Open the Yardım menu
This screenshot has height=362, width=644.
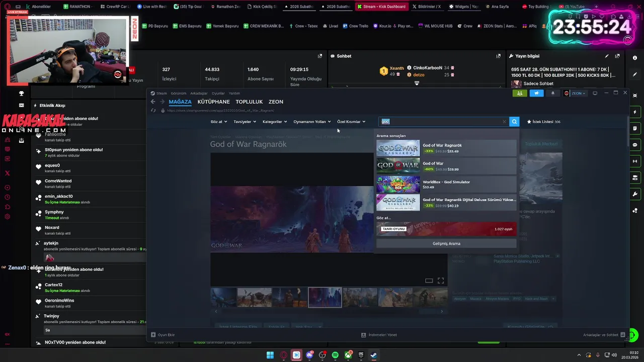coord(234,93)
